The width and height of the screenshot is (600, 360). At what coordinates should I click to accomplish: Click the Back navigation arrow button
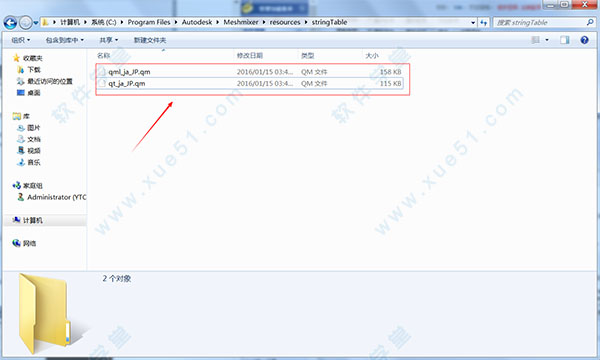(x=10, y=23)
